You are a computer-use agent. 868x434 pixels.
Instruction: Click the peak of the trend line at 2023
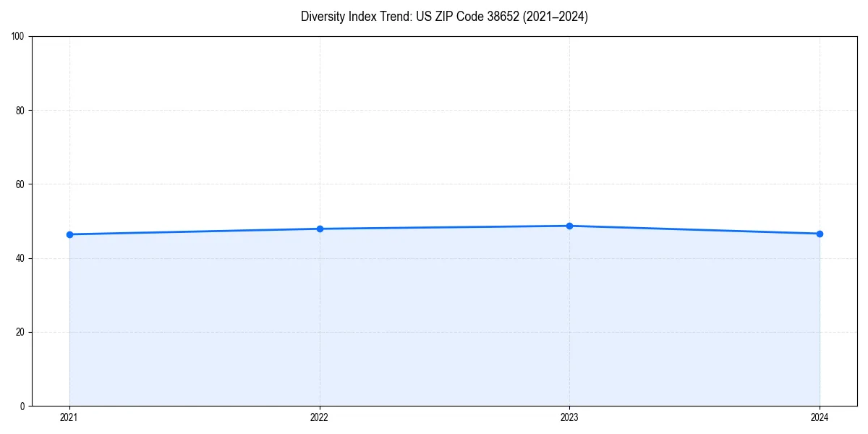[x=569, y=225]
